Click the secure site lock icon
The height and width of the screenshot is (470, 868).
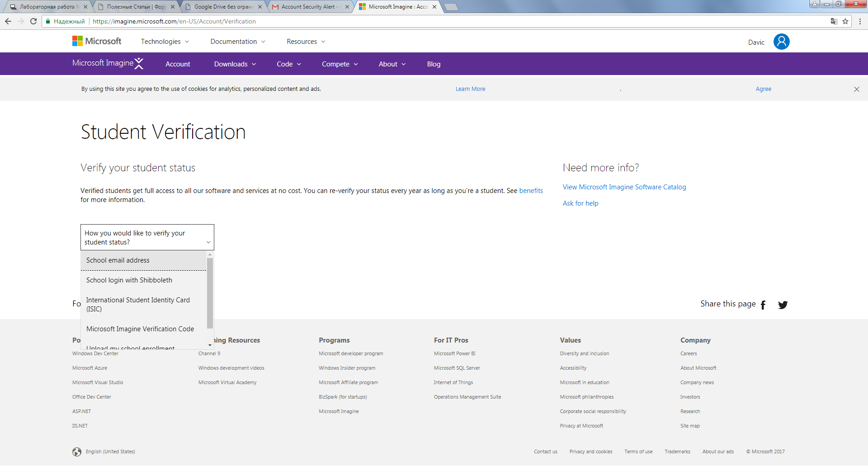48,21
